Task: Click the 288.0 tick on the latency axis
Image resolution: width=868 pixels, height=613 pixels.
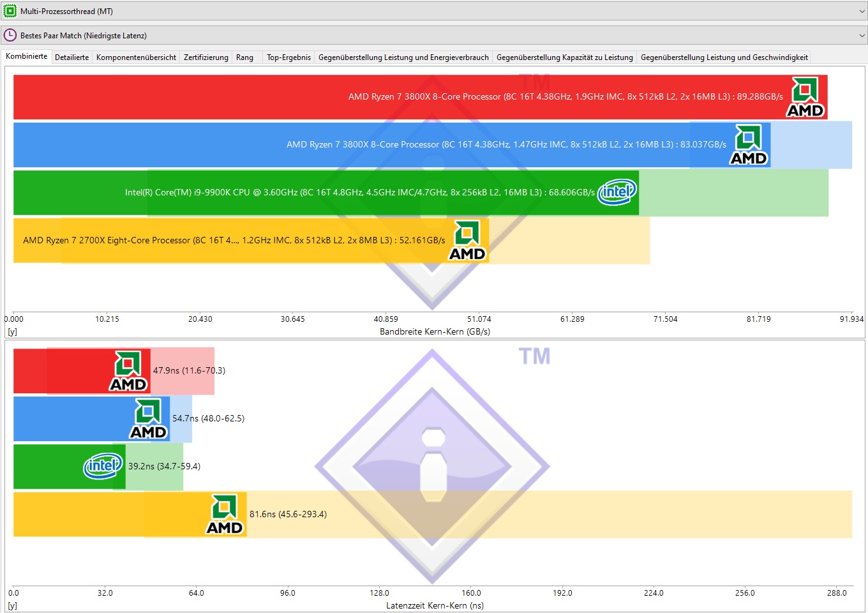Action: pos(837,593)
